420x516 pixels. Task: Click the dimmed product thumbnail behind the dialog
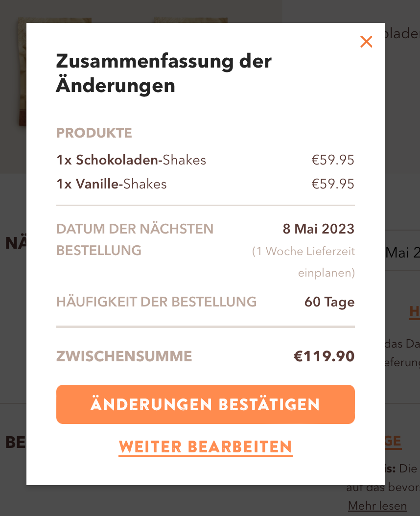click(x=22, y=72)
